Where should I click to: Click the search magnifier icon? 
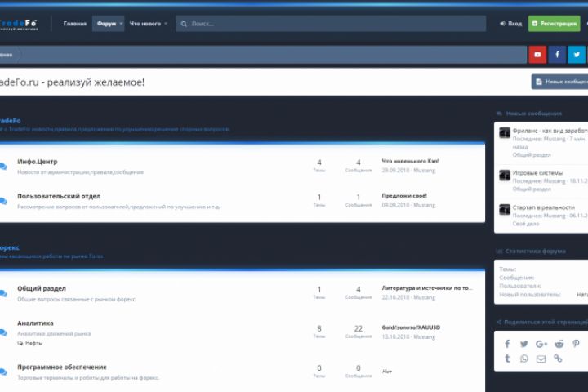pos(184,24)
